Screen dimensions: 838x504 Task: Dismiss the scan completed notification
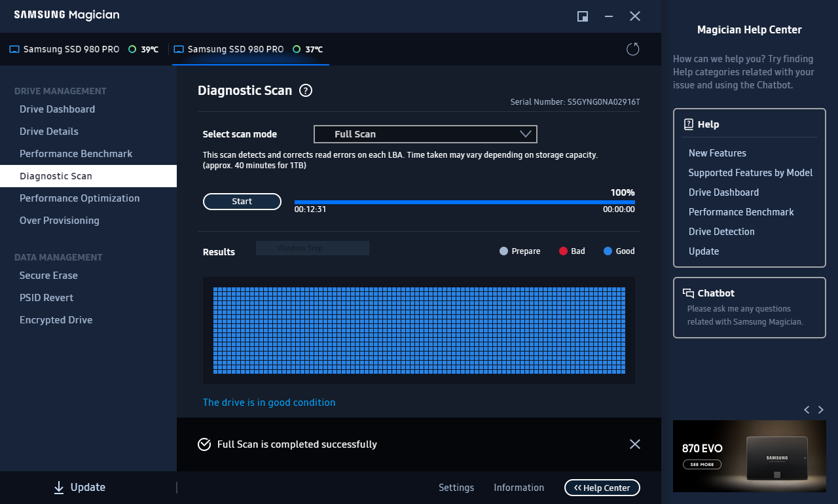tap(634, 444)
